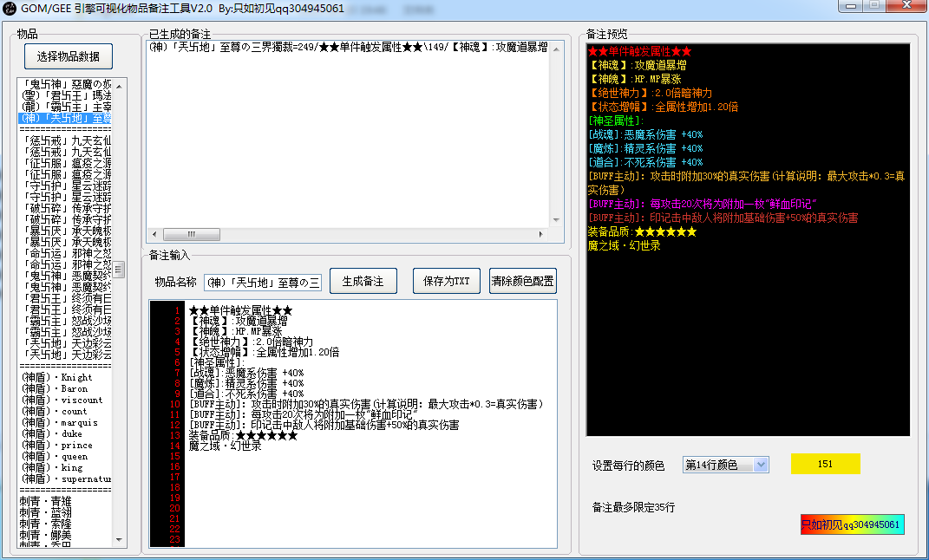The image size is (929, 560).
Task: Click editor line 【状态增幅】:全属性增加1.20倍
Action: pyautogui.click(x=265, y=352)
